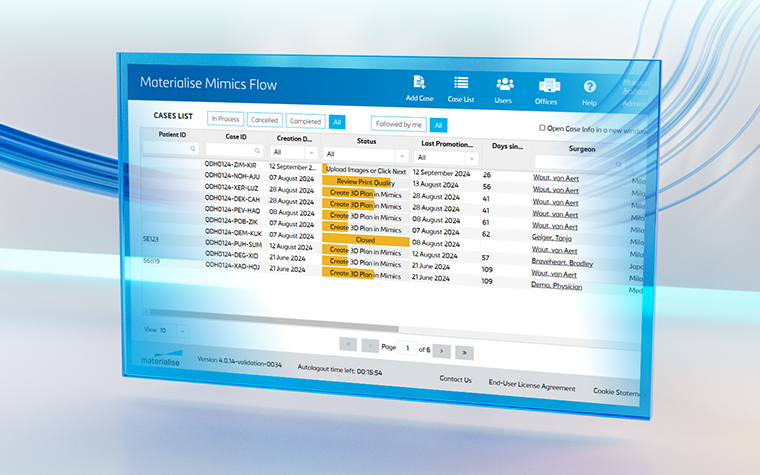The image size is (760, 475).
Task: Click the horizontal scrollbar under the table
Action: tap(300, 327)
